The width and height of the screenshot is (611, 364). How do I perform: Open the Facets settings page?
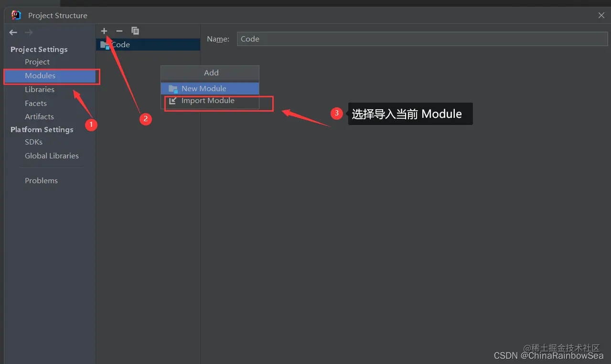(x=36, y=103)
